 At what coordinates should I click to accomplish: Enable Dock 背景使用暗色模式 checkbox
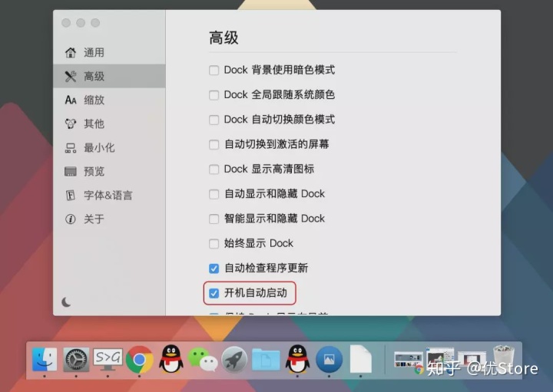point(214,70)
